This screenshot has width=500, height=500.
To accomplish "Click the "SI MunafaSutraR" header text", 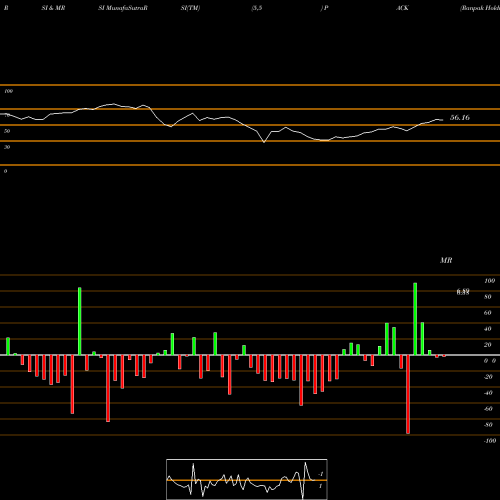I will pos(123,8).
